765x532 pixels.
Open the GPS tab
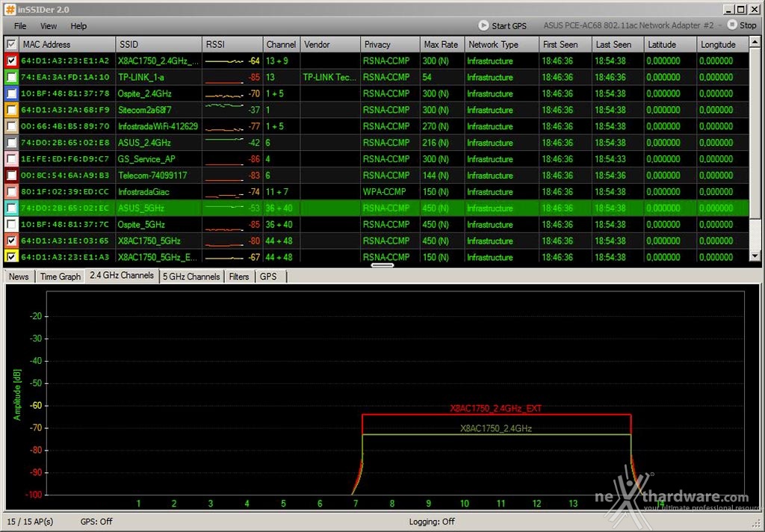268,276
